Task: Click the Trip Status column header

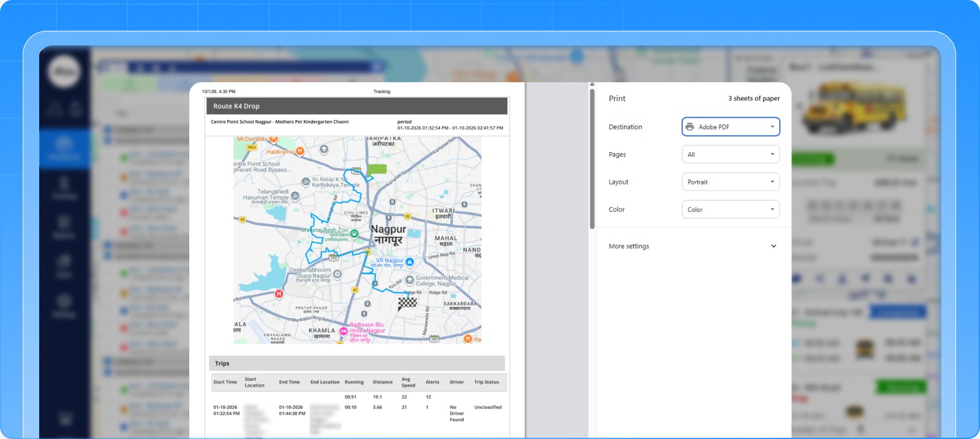Action: 486,382
